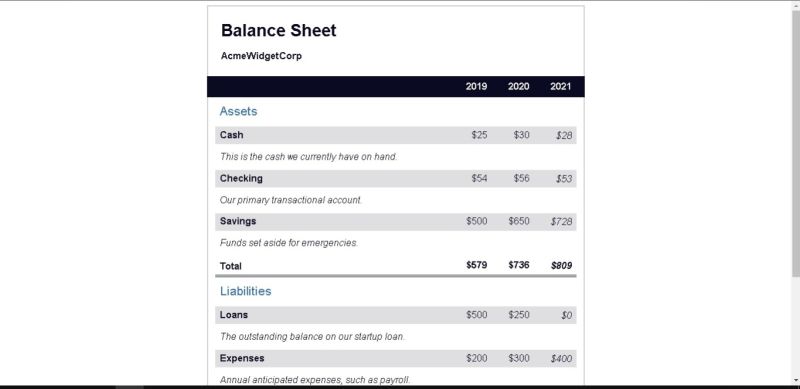Select the Checking row label

[241, 178]
